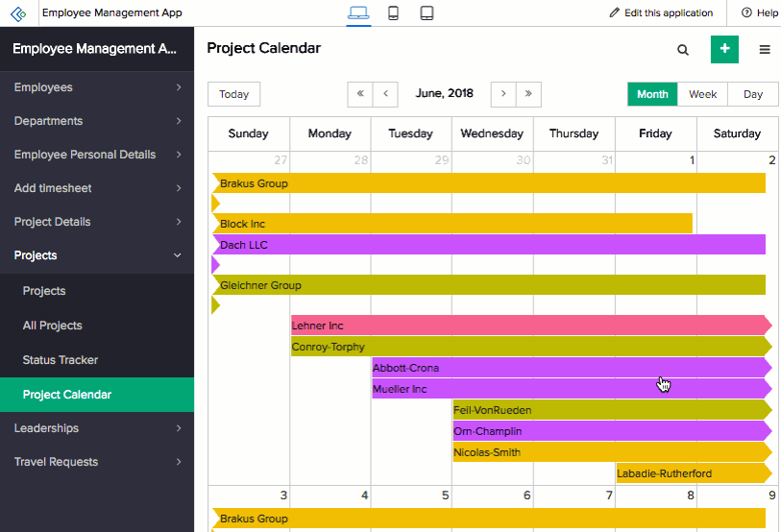Click the Today button

[x=233, y=94]
